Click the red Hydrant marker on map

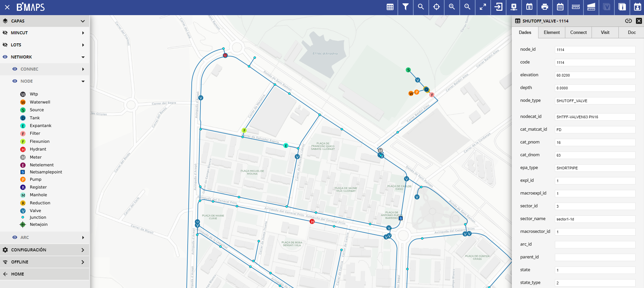(312, 221)
